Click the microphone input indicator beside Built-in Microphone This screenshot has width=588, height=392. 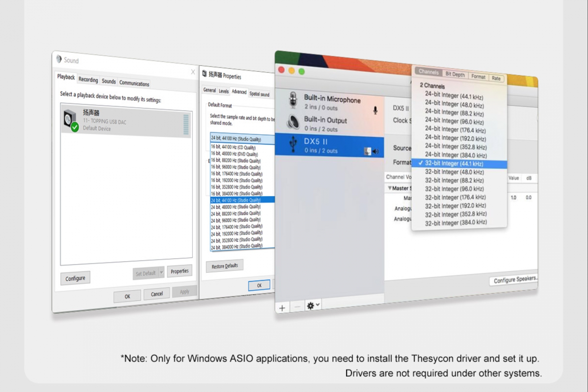375,110
